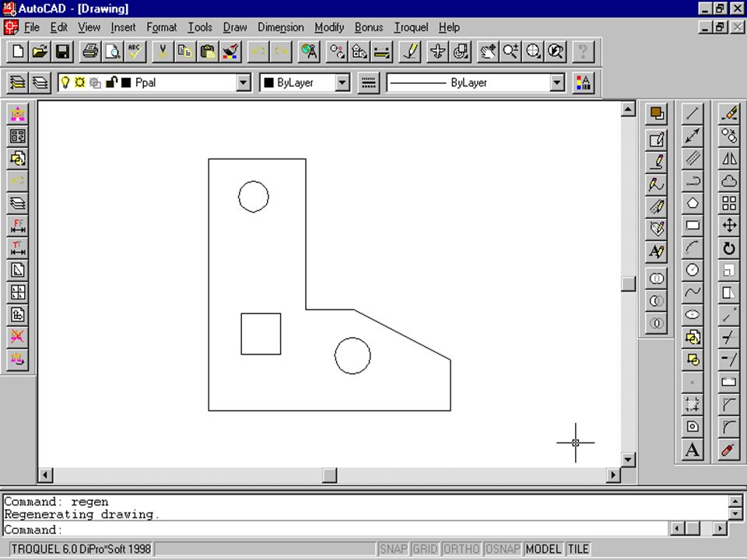Screen dimensions: 747x560
Task: Open Help with the question mark icon
Action: coord(583,51)
